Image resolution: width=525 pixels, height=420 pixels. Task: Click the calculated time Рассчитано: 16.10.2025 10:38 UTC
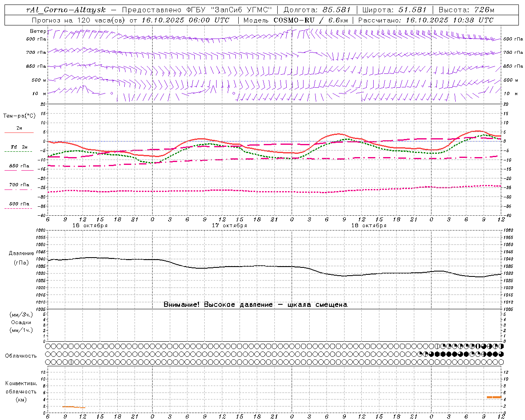[426, 20]
